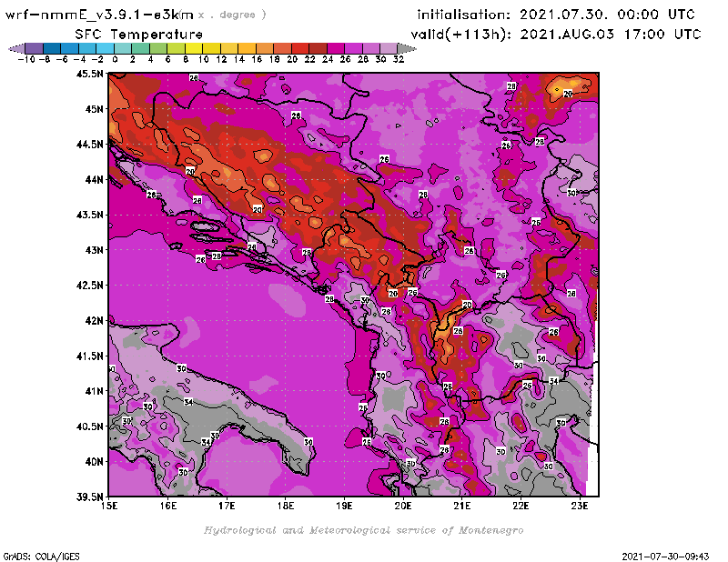Click the '21E' longitude axis label
The image size is (728, 562).
click(x=461, y=506)
